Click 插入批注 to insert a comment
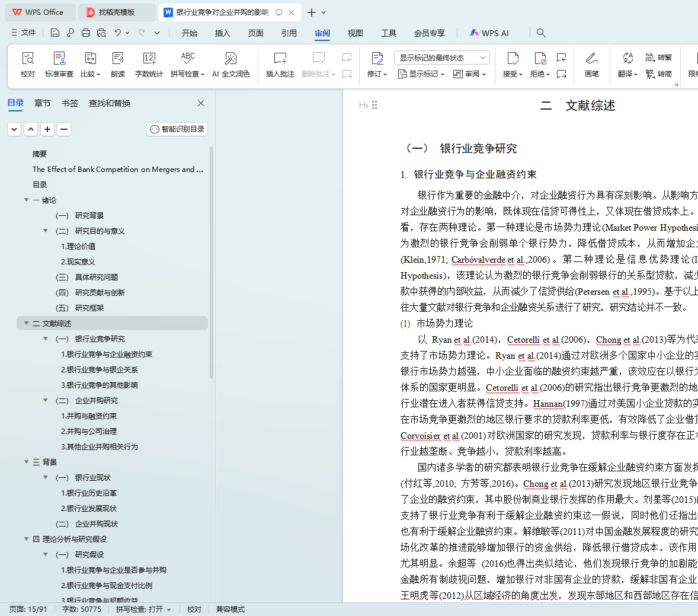The image size is (698, 616). pyautogui.click(x=280, y=64)
